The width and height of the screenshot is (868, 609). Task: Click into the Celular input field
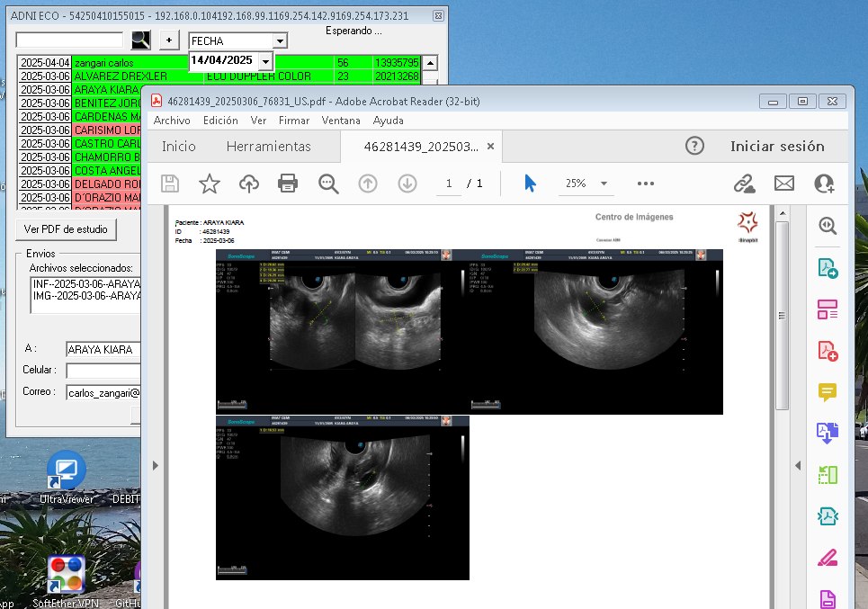[103, 371]
